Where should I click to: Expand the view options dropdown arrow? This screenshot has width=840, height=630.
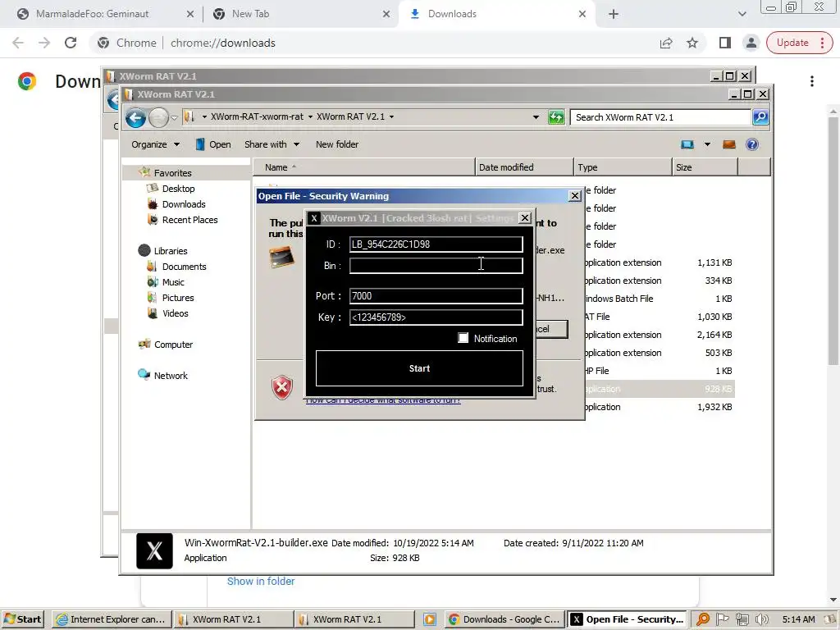point(707,144)
